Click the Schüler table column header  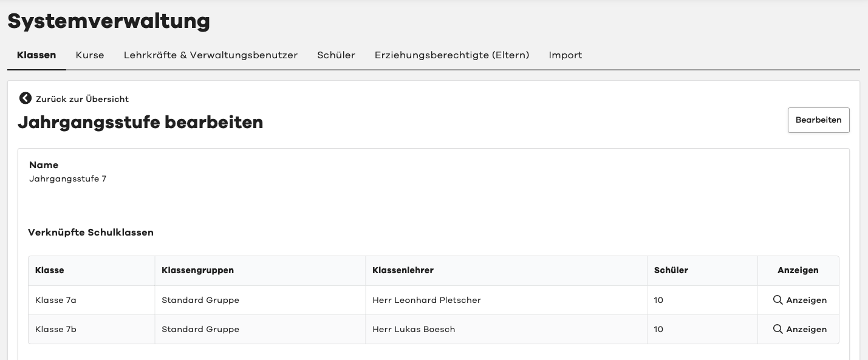click(x=671, y=270)
